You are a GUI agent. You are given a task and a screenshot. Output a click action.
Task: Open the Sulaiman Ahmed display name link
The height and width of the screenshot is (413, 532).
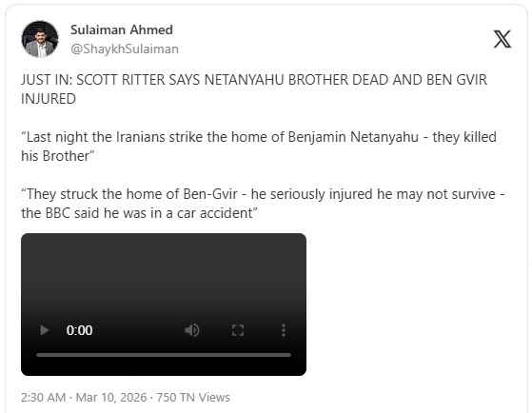[x=122, y=29]
